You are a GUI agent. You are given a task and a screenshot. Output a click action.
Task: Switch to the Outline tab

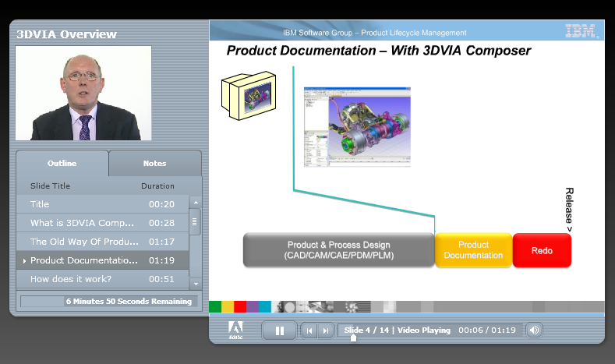62,163
